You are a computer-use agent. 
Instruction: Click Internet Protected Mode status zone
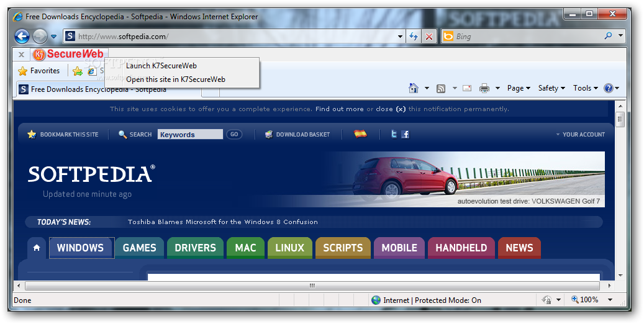426,300
